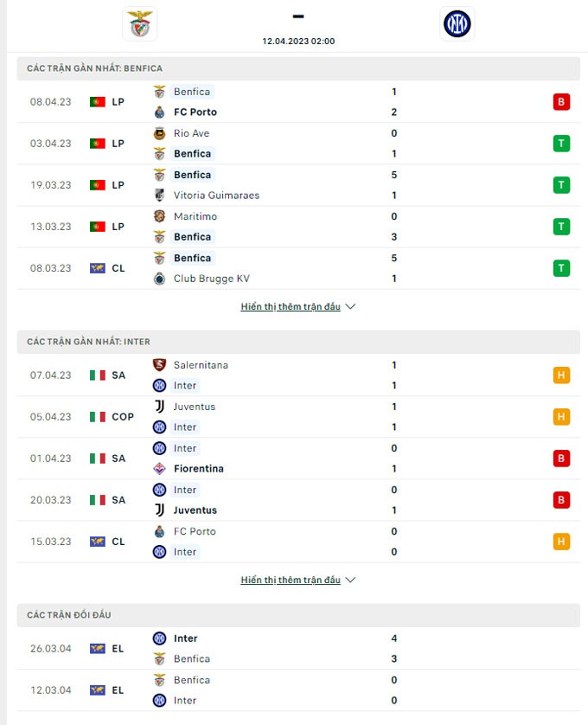Viewport: 588px width, 725px height.
Task: Click the Vitoria Guimaraes team logo
Action: pos(159,196)
